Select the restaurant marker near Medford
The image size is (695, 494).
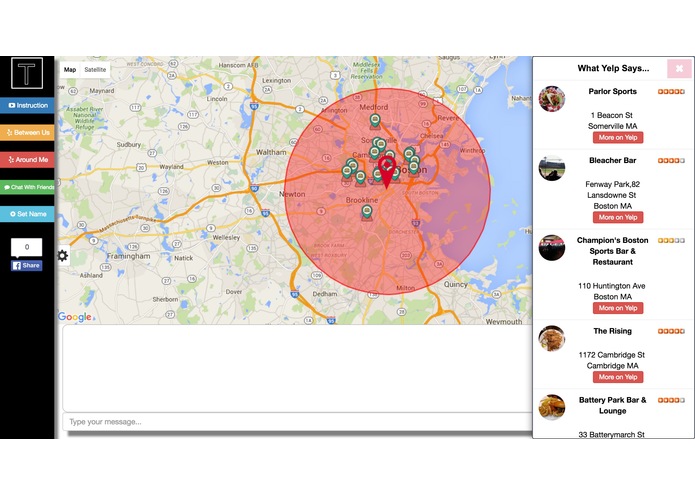coord(375,121)
